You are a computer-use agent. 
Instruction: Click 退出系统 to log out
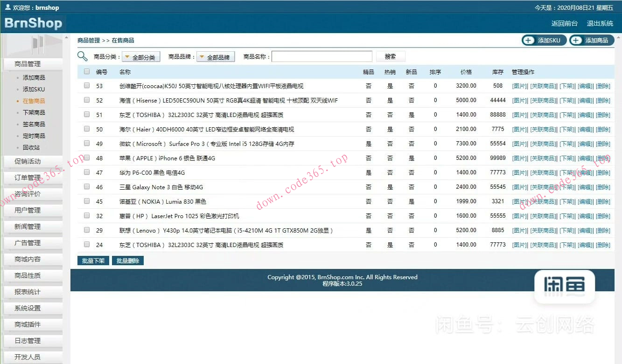[600, 22]
